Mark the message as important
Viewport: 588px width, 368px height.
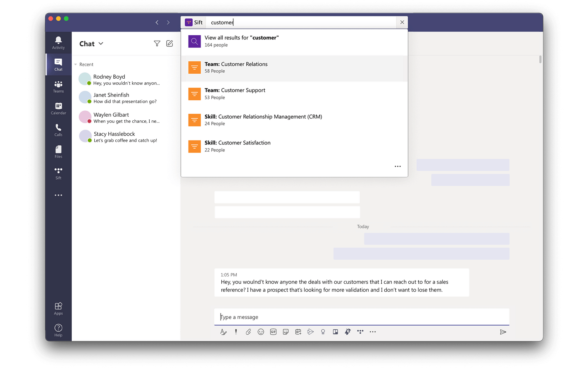click(x=236, y=332)
